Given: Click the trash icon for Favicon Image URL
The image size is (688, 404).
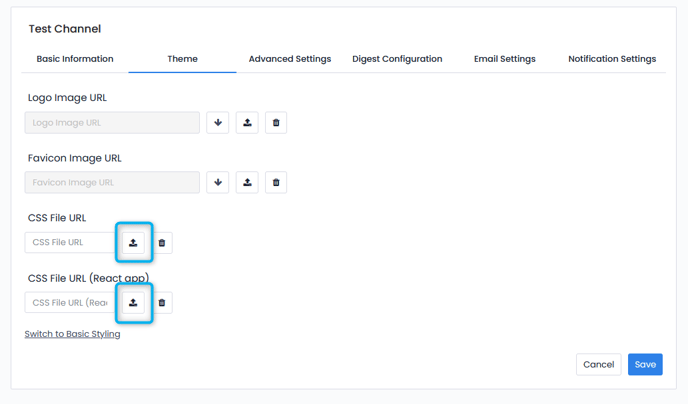Looking at the screenshot, I should click(276, 183).
